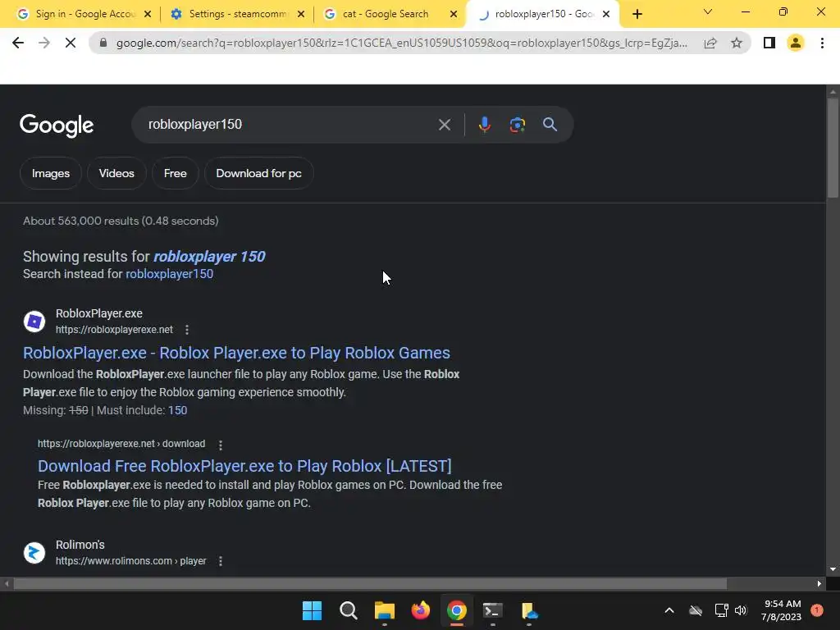Go to Google homepage via logo

(x=57, y=126)
